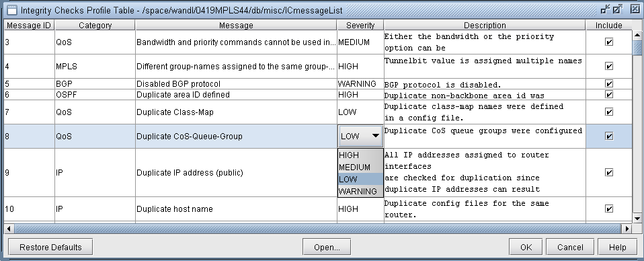Click the vertical scrollbar down arrow
The image size is (644, 261).
637,218
